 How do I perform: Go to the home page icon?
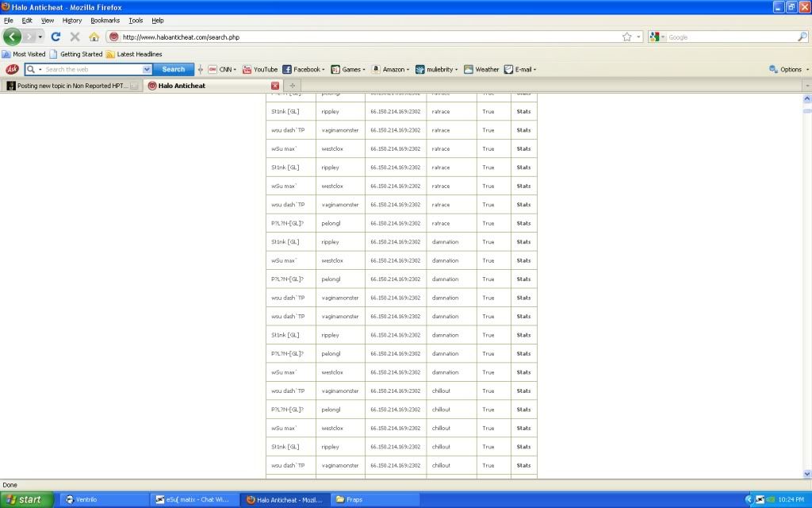[94, 37]
